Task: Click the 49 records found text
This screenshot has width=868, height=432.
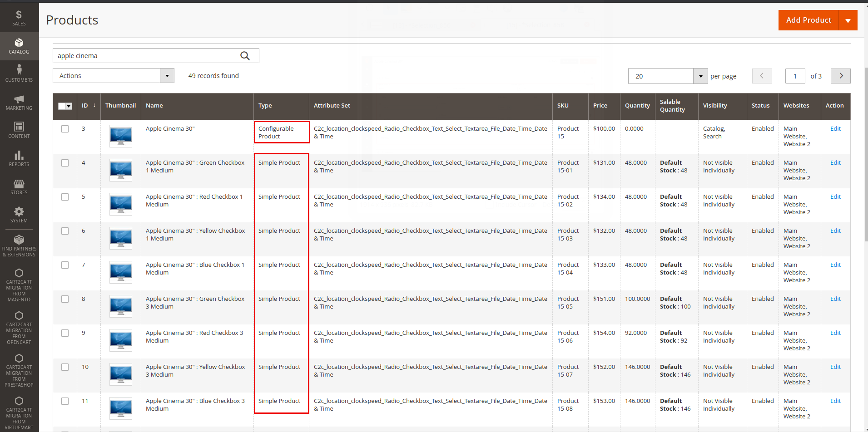Action: tap(213, 76)
